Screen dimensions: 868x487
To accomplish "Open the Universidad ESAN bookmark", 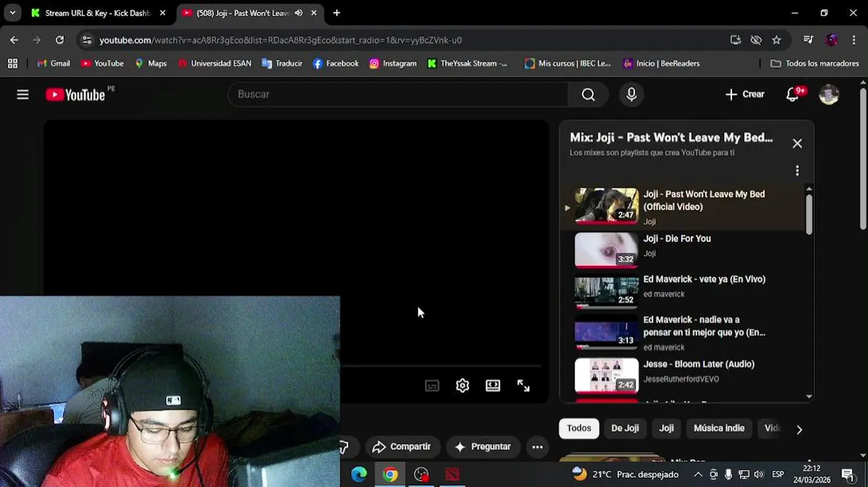I will pos(214,64).
